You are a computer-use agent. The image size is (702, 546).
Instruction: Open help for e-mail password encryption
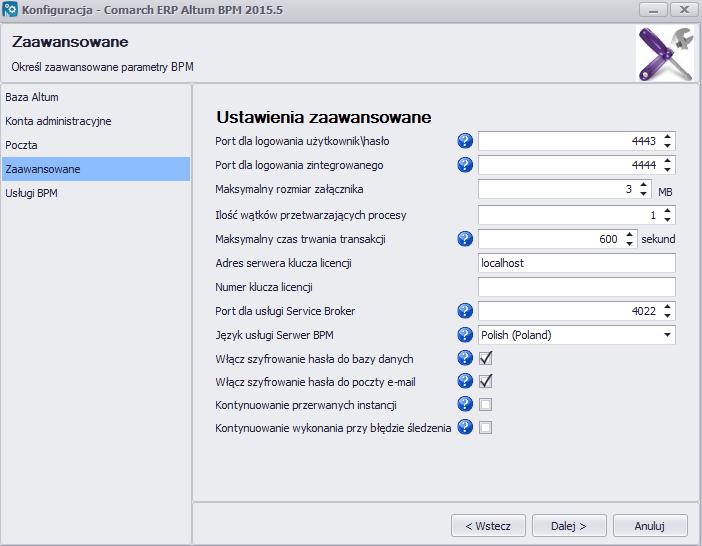pyautogui.click(x=465, y=381)
